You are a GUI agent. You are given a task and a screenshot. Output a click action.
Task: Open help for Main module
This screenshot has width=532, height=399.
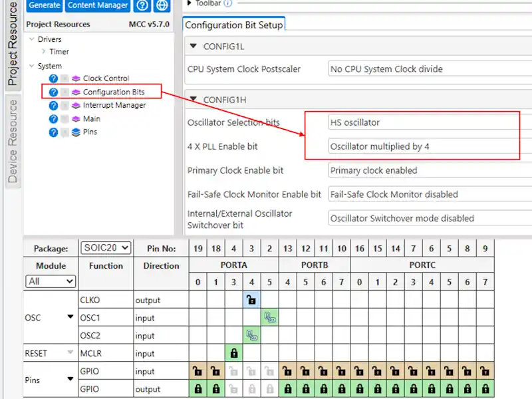[x=53, y=119]
